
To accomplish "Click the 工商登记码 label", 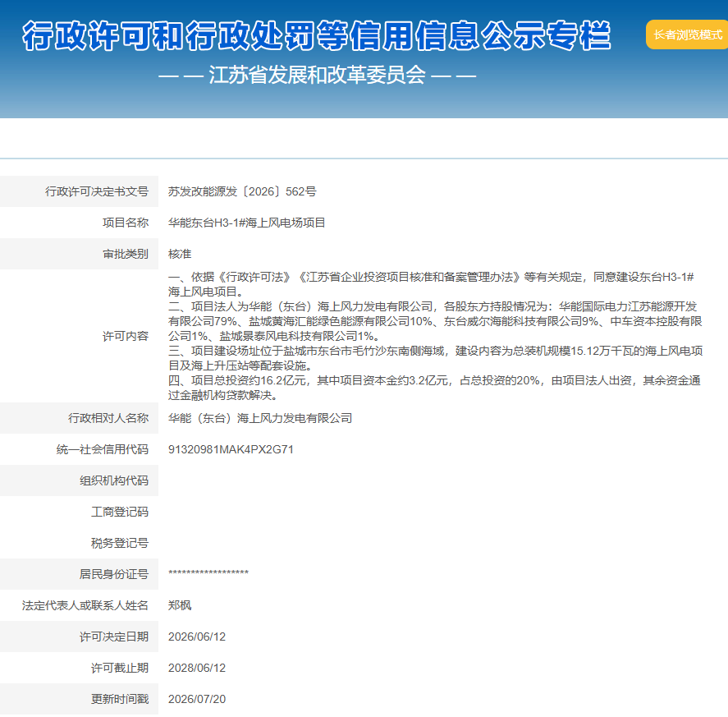I will [x=120, y=512].
